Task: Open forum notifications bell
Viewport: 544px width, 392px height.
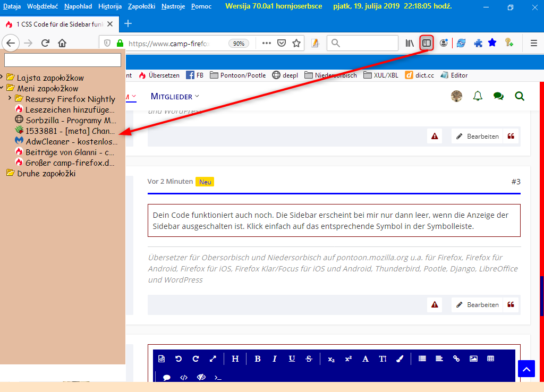Action: click(478, 96)
